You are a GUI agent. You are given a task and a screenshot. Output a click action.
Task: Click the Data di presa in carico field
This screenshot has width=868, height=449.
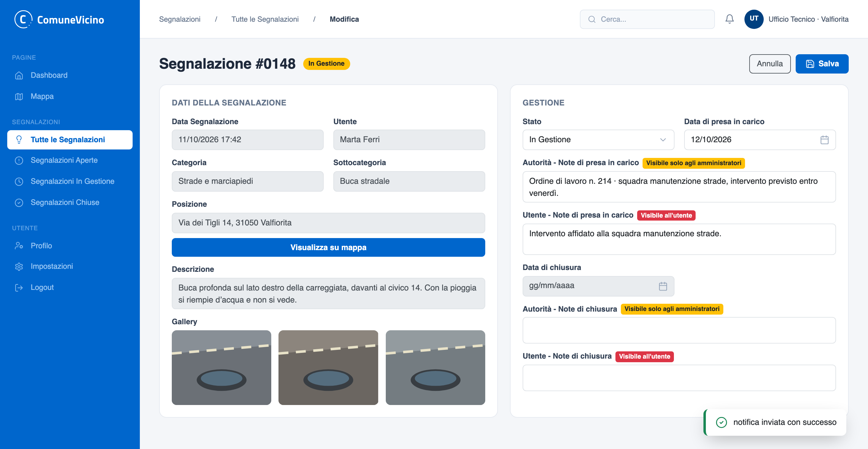(x=760, y=140)
